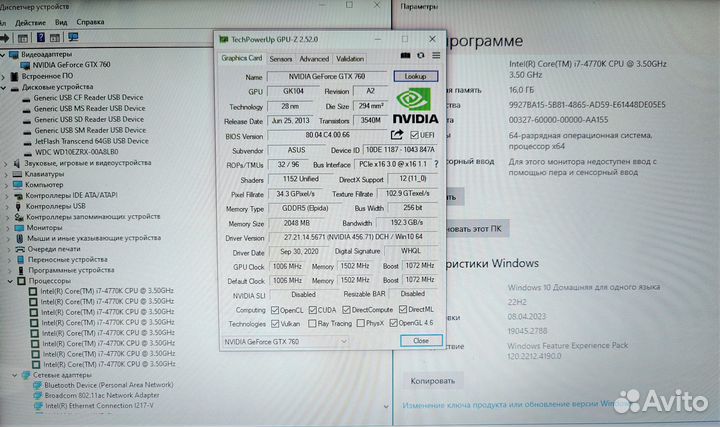Expand Очереди печати node
The width and height of the screenshot is (720, 427).
9,249
